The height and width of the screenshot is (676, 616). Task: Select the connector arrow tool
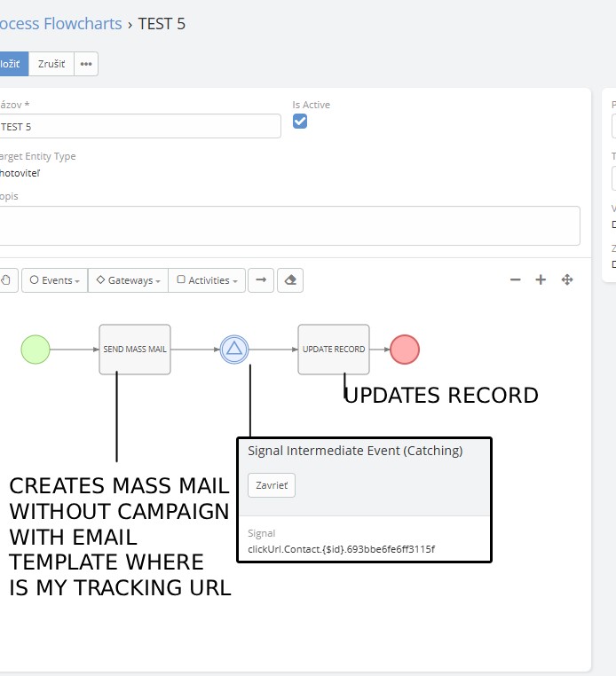click(x=260, y=280)
